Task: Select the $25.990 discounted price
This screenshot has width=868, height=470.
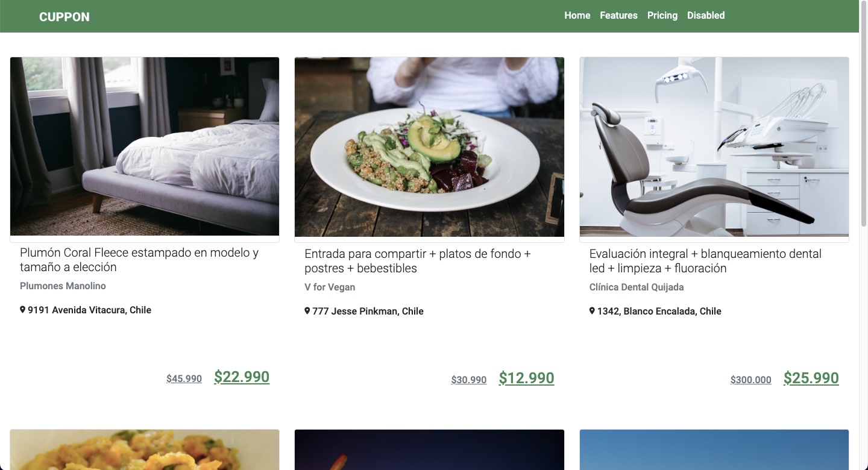Action: [x=811, y=378]
